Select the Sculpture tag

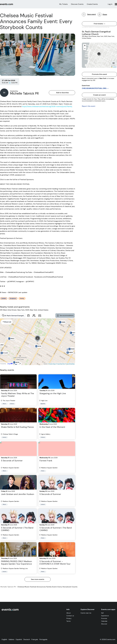(13, 299)
